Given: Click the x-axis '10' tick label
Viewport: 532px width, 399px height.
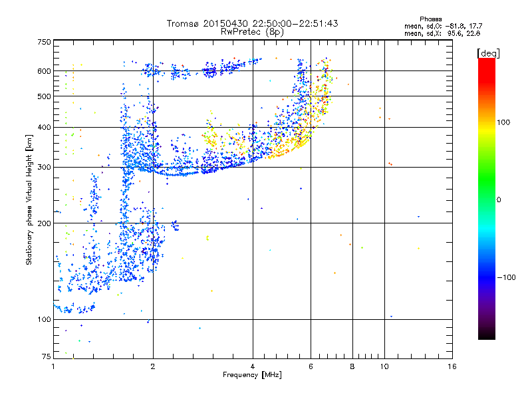Looking at the screenshot, I should (384, 366).
